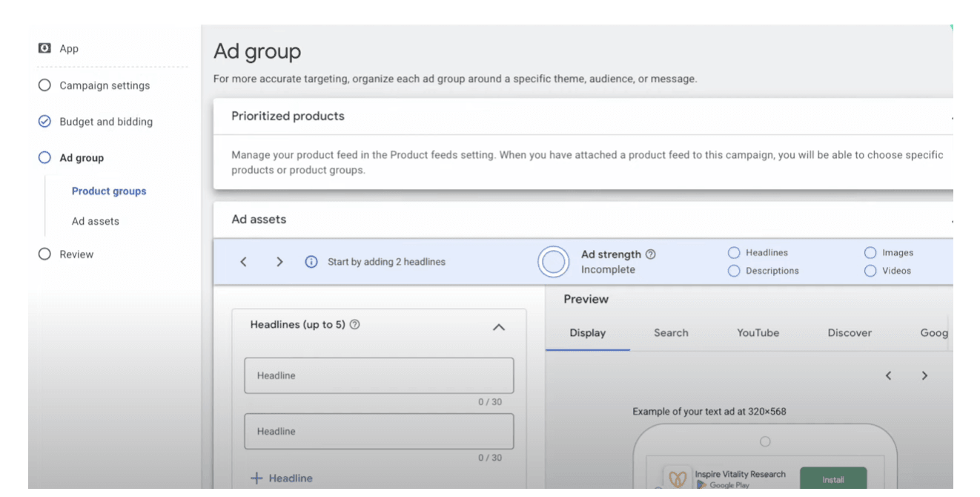Screen dimensions: 980x497
Task: Click the green Install button in preview
Action: tap(832, 479)
